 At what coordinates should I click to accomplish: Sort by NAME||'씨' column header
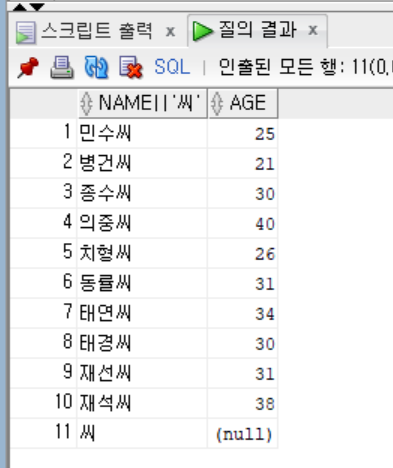pos(142,103)
